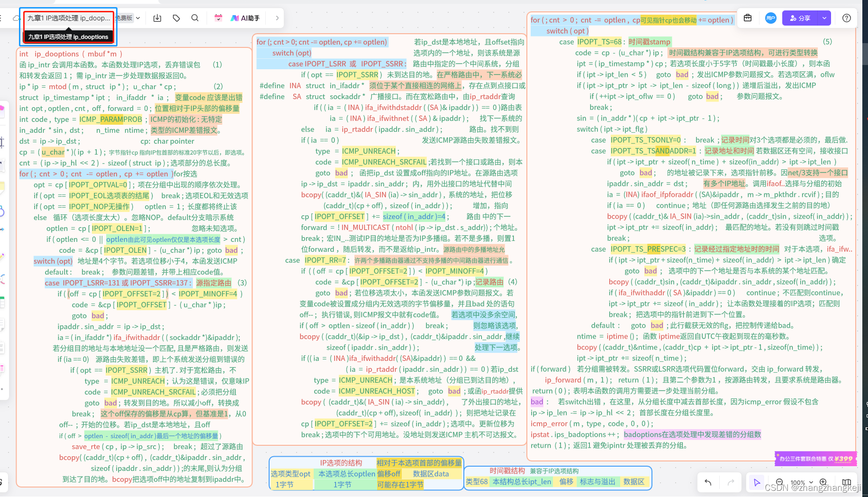Screen dimensions: 868x497
Task: Click 'IP选项的结构' table heading
Action: [x=341, y=463]
